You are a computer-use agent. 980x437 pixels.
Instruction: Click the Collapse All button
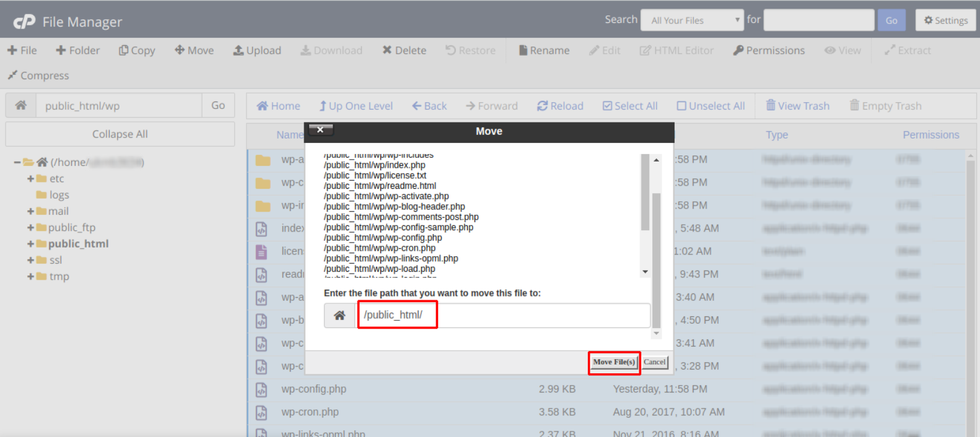(x=120, y=134)
